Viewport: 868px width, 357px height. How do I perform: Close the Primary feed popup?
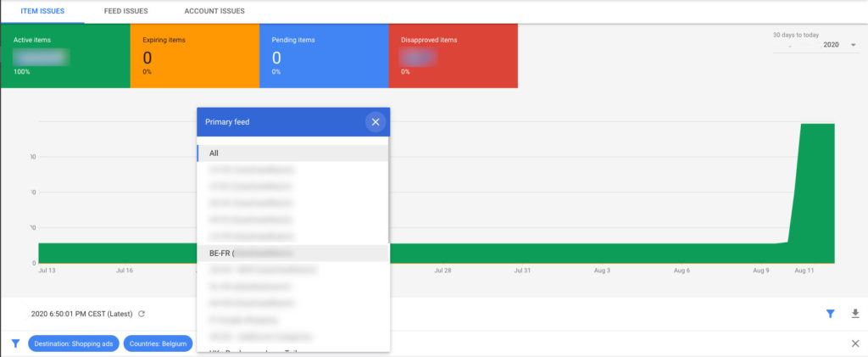(375, 122)
